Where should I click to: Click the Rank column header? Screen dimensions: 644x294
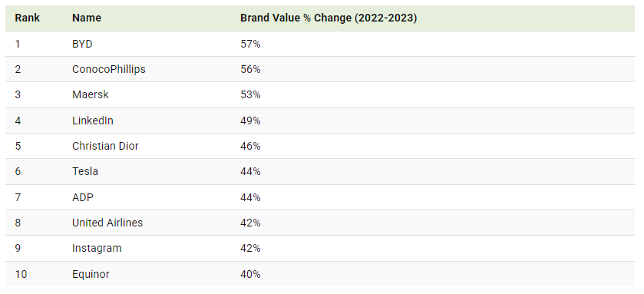click(27, 18)
